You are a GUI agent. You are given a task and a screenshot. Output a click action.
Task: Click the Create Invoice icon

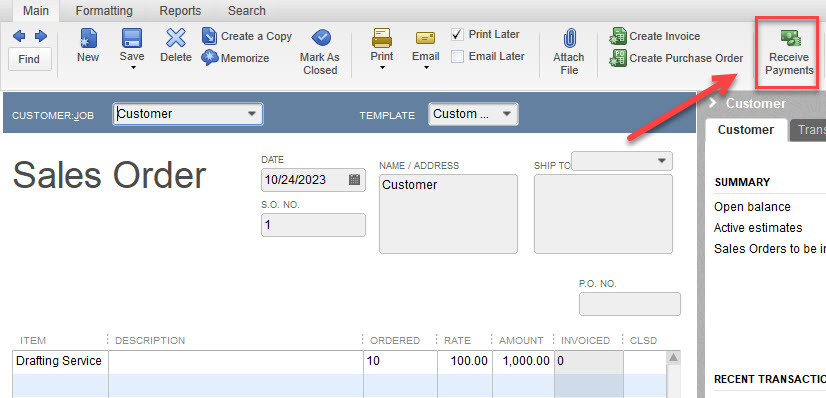pyautogui.click(x=618, y=36)
